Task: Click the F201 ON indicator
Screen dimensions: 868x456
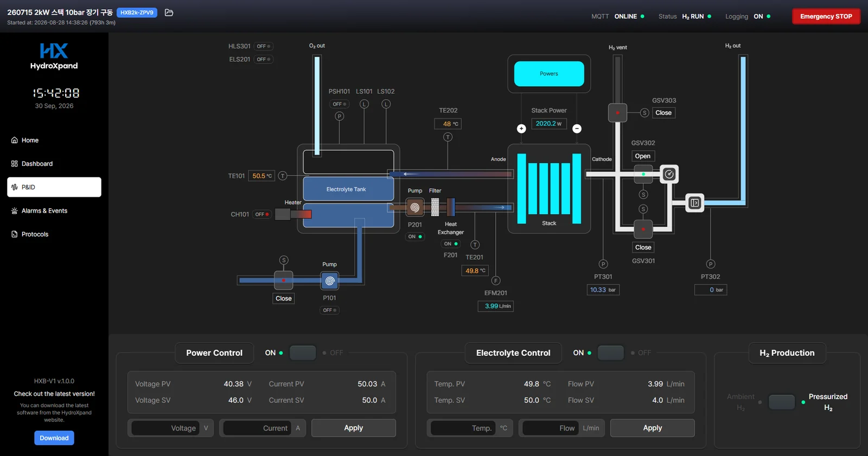Action: 451,244
